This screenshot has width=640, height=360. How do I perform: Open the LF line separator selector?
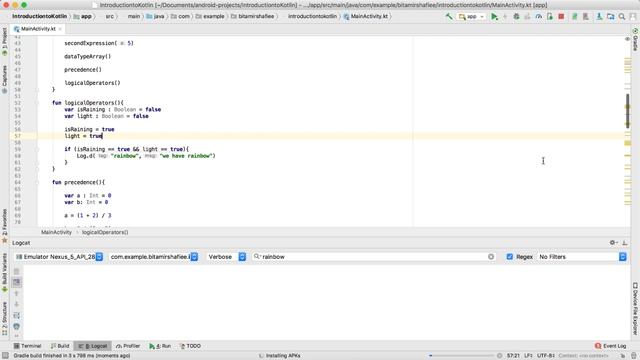(528, 356)
